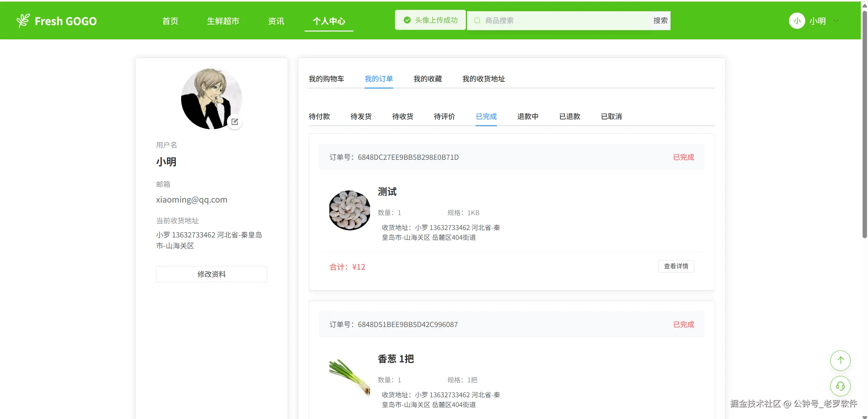
Task: Go to the 首页 navigation item
Action: [x=170, y=21]
